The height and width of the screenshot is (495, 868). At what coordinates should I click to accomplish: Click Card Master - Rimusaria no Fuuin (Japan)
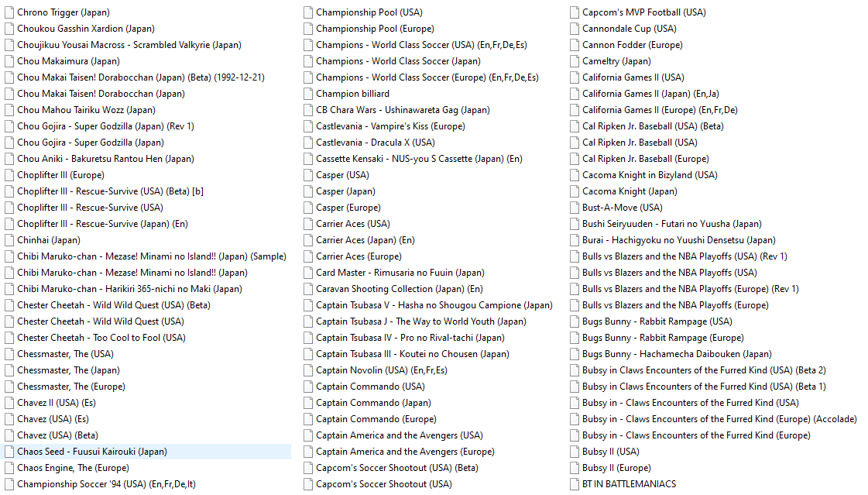pyautogui.click(x=400, y=273)
